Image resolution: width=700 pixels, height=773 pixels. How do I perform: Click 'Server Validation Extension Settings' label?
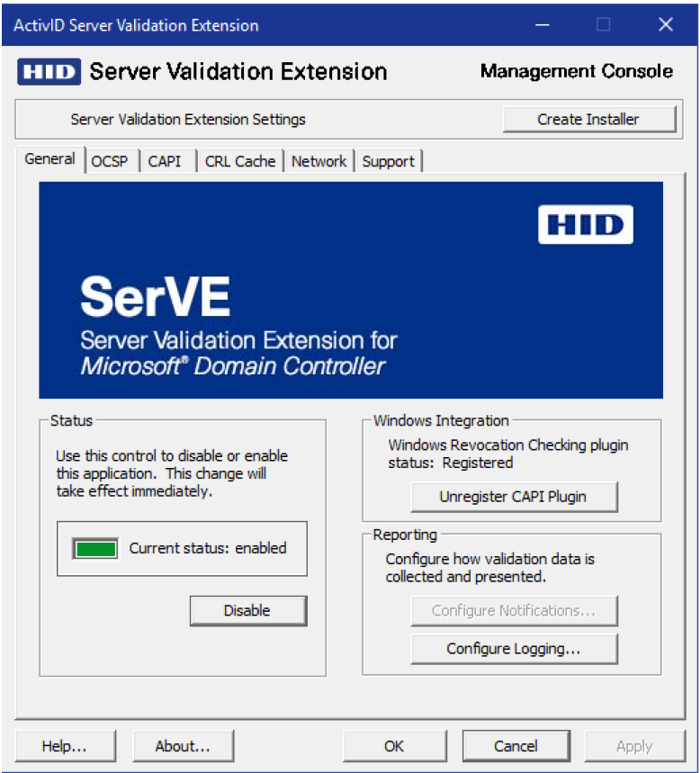[x=188, y=120]
